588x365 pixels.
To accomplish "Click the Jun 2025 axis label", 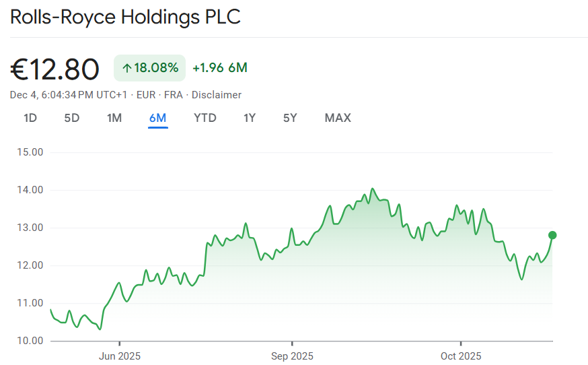I will coord(119,356).
